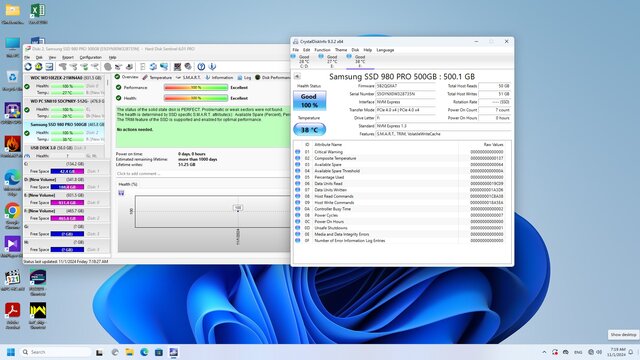Click the previous disk arrow in CrystalDiskInfo
640x360 pixels.
coord(297,76)
